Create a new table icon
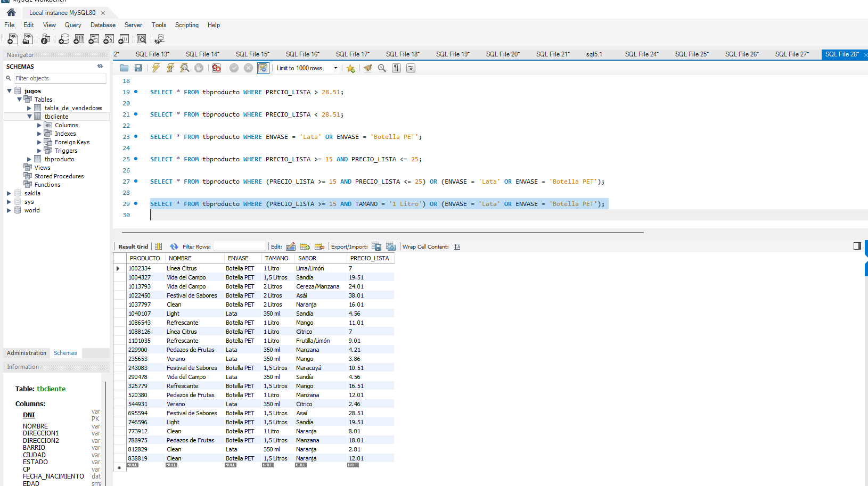Screen dimensions: 868x486 79,39
